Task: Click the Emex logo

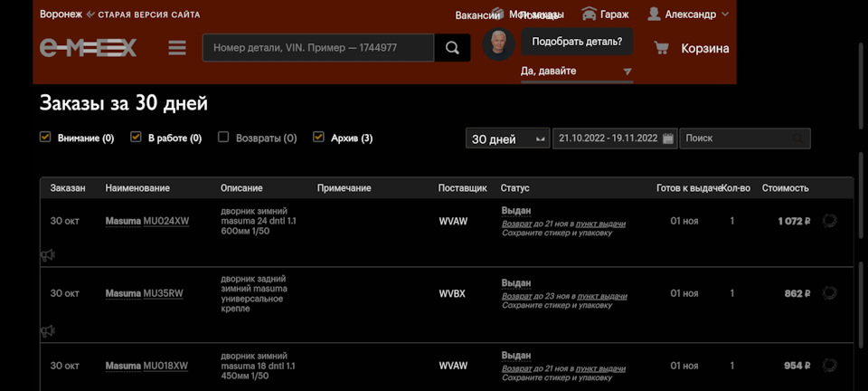Action: coord(88,48)
